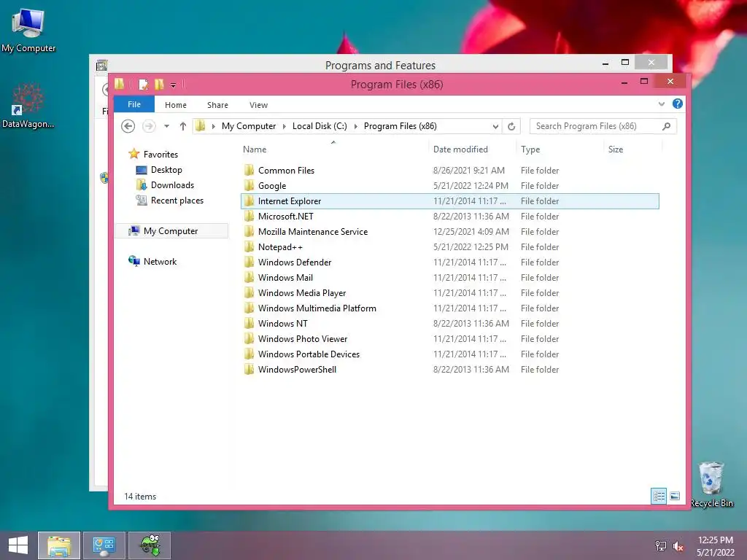Select the Mozilla Maintenance Service folder

coord(450,231)
